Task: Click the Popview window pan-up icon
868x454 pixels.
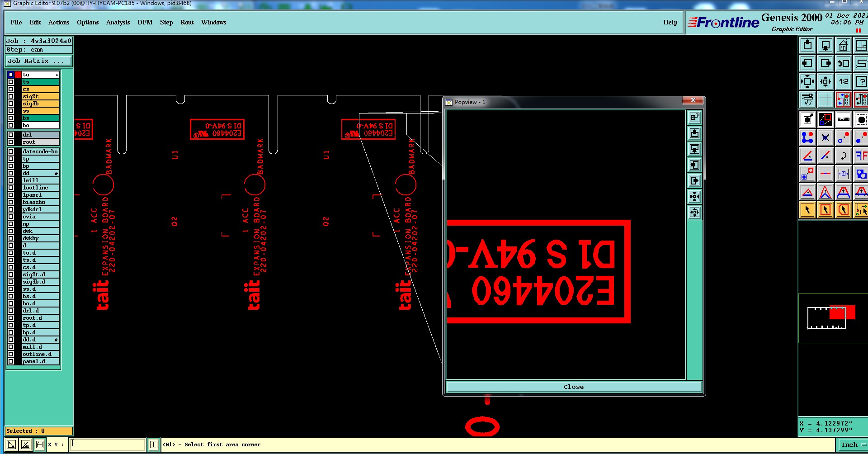Action: [695, 133]
